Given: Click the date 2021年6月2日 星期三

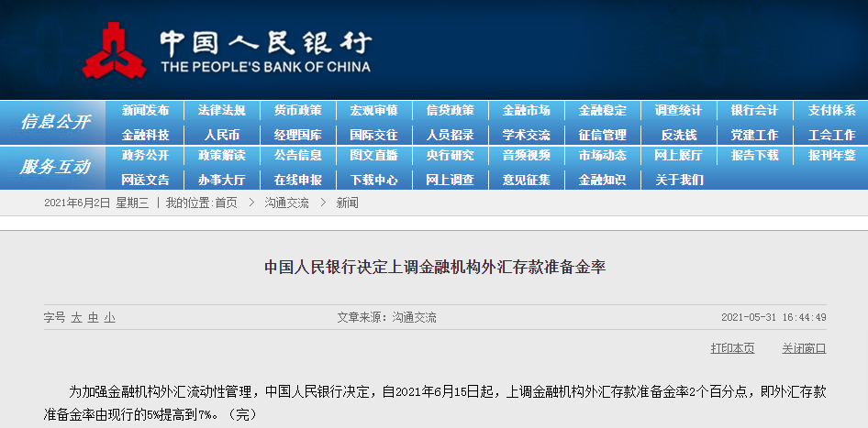Looking at the screenshot, I should [x=96, y=203].
